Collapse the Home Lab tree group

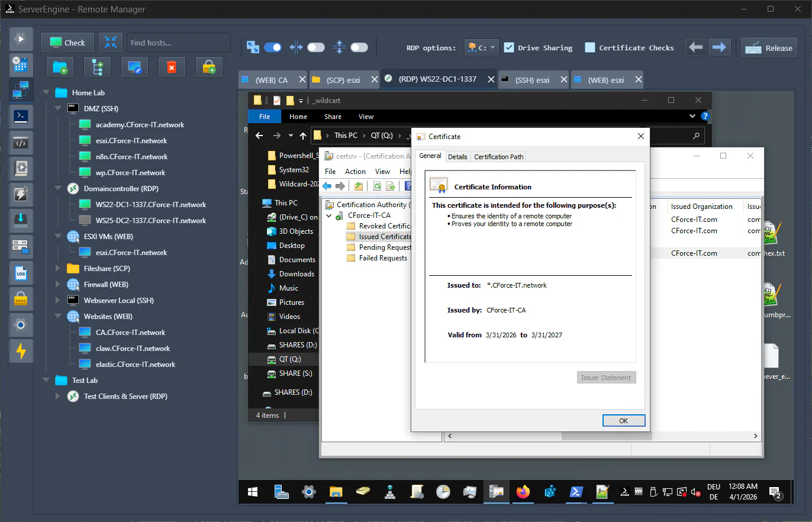[x=46, y=92]
